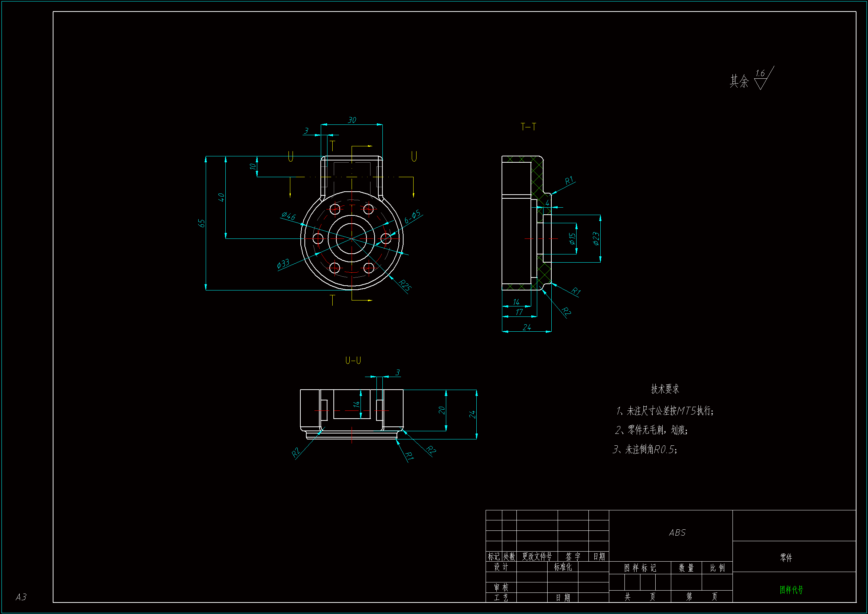Click the 零件 cell in the title block
Image resolution: width=868 pixels, height=614 pixels.
(786, 557)
